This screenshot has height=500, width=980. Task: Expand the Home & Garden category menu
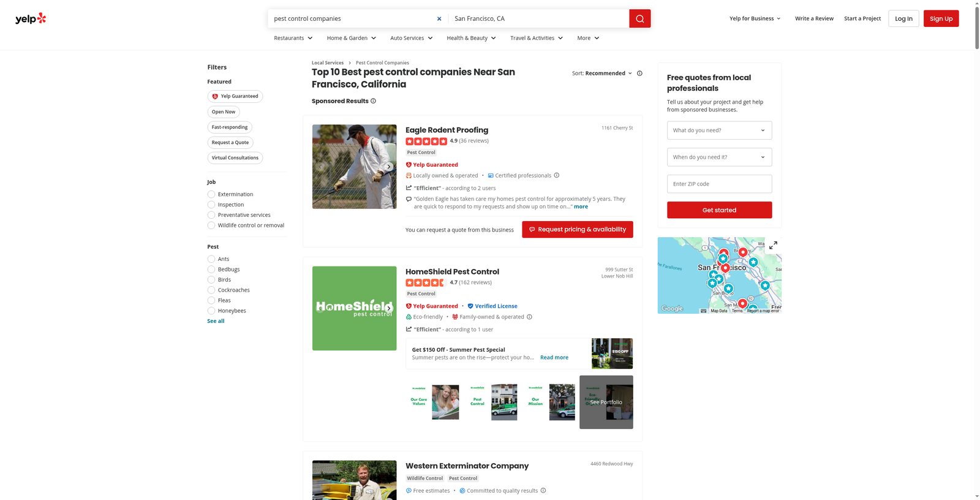point(352,38)
